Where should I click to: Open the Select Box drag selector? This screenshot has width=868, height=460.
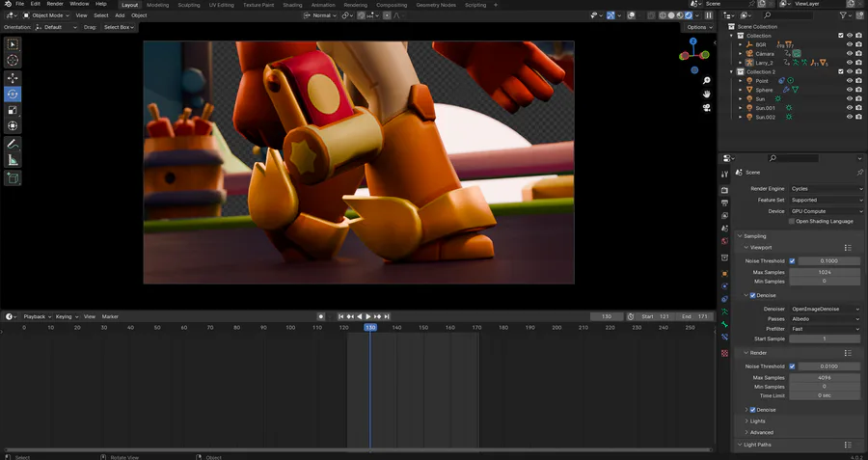(x=119, y=27)
